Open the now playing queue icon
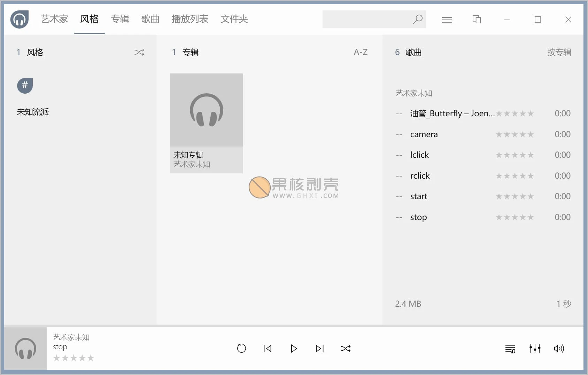 pos(510,349)
